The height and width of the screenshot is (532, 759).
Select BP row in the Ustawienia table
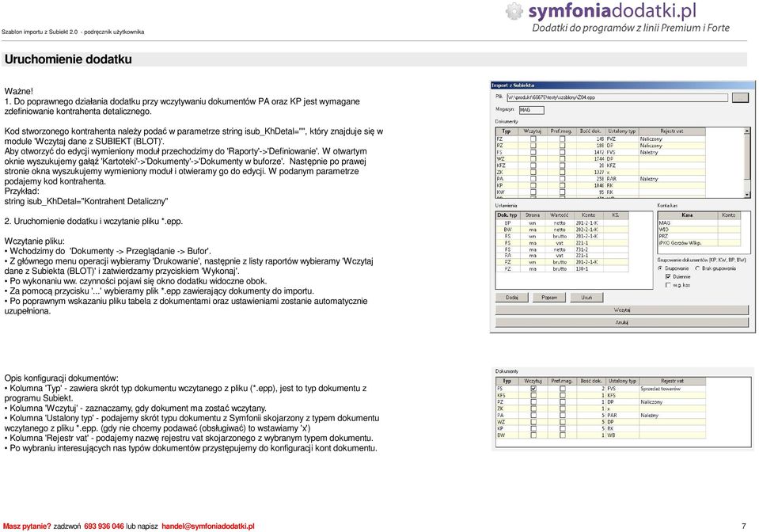(563, 223)
